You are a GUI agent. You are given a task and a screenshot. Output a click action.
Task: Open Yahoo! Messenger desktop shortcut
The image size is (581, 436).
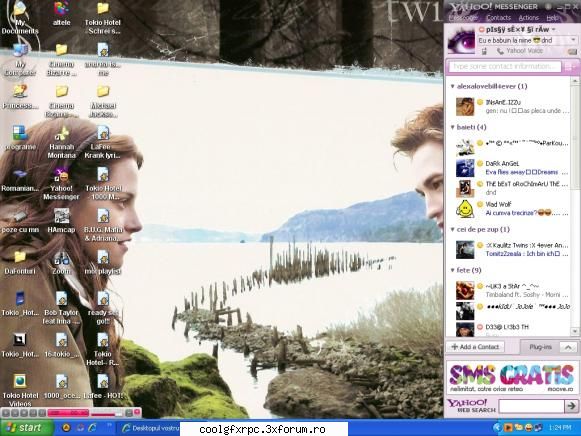(x=62, y=183)
